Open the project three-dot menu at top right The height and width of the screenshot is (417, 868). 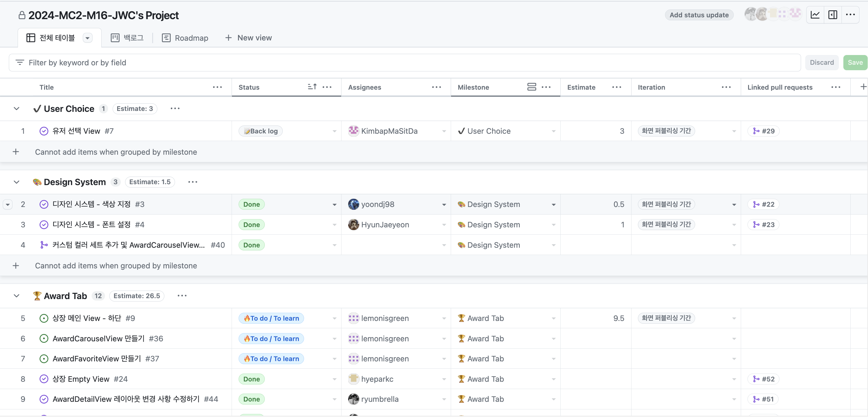850,15
